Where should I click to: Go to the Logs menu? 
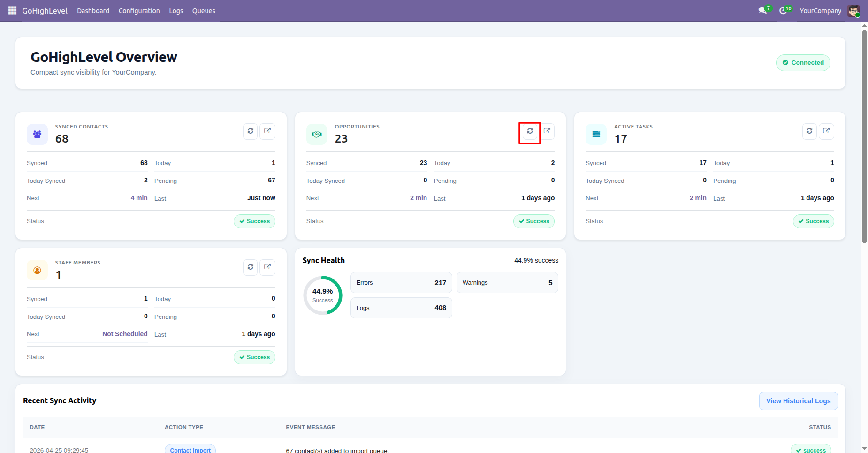[176, 11]
